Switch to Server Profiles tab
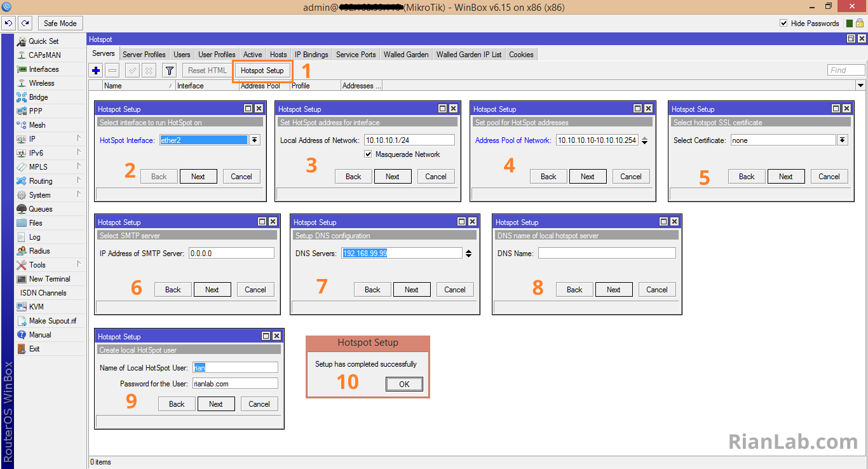 [144, 55]
